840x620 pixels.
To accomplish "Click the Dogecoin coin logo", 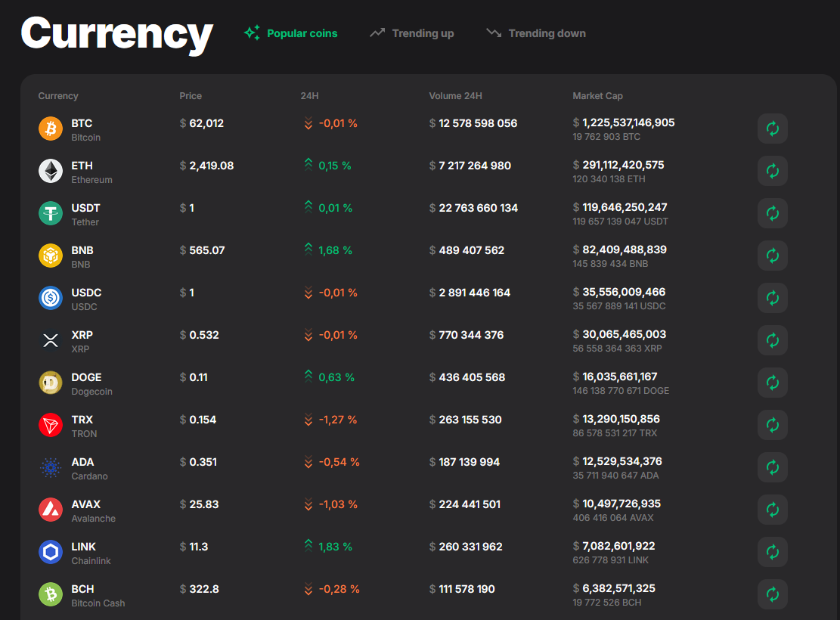I will coord(51,383).
